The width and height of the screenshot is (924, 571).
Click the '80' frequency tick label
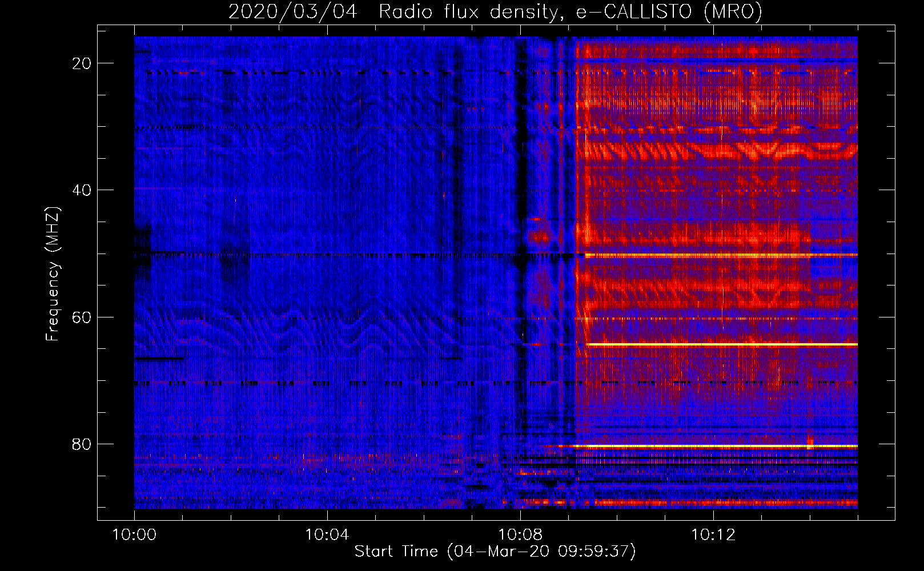[x=82, y=444]
